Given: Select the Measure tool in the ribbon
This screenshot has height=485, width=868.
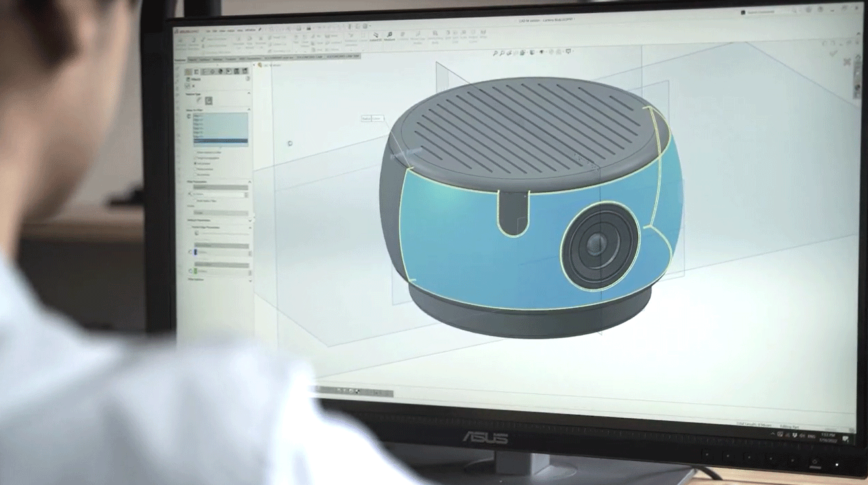Looking at the screenshot, I should pos(390,37).
